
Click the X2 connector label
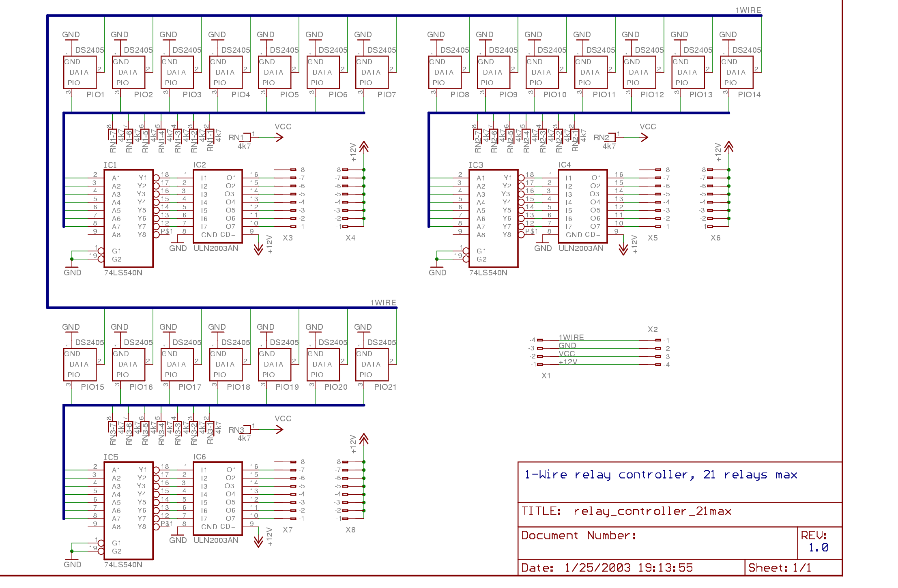click(x=653, y=329)
